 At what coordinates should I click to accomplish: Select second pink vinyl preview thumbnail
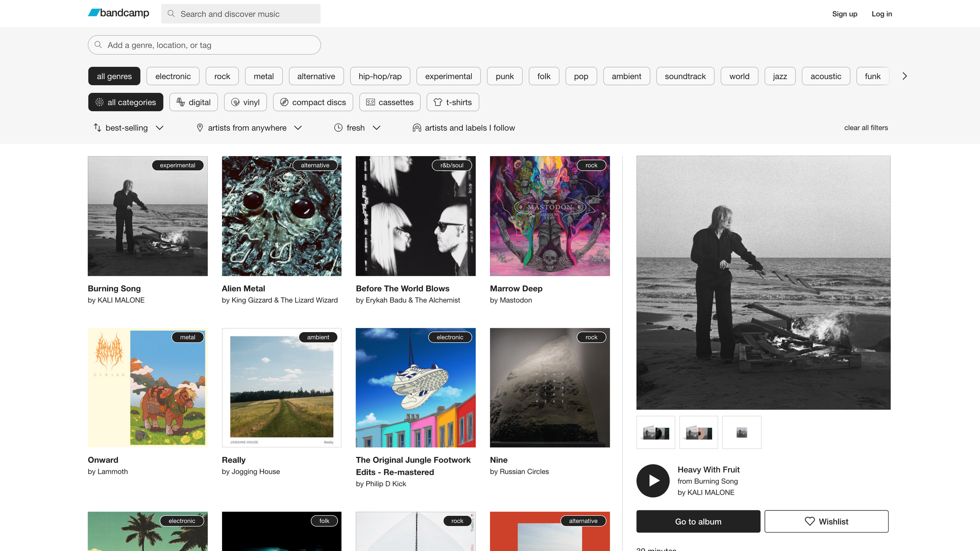click(699, 432)
